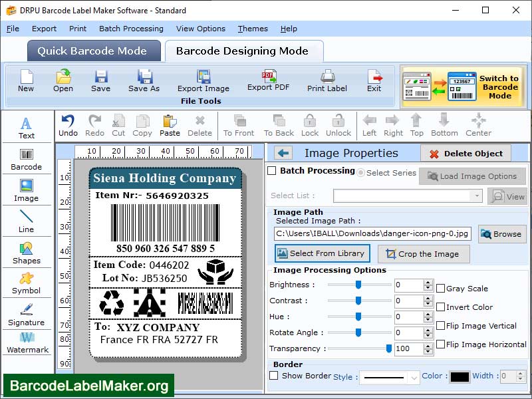Click the Print Label icon
532x399 pixels.
pos(327,80)
